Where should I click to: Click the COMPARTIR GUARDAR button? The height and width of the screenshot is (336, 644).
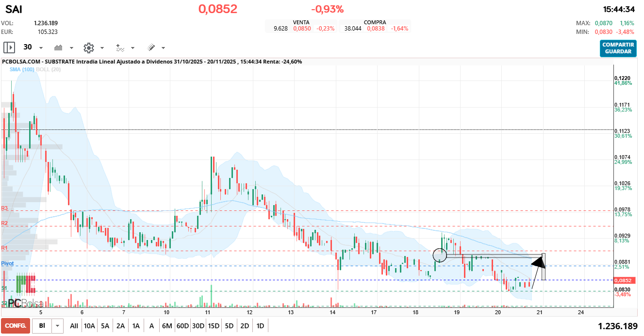(x=617, y=49)
